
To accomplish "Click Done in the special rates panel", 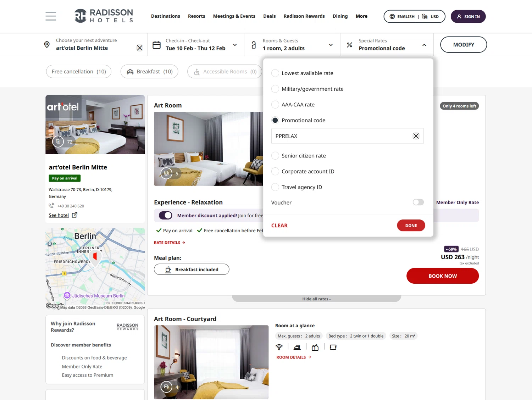I will point(411,226).
